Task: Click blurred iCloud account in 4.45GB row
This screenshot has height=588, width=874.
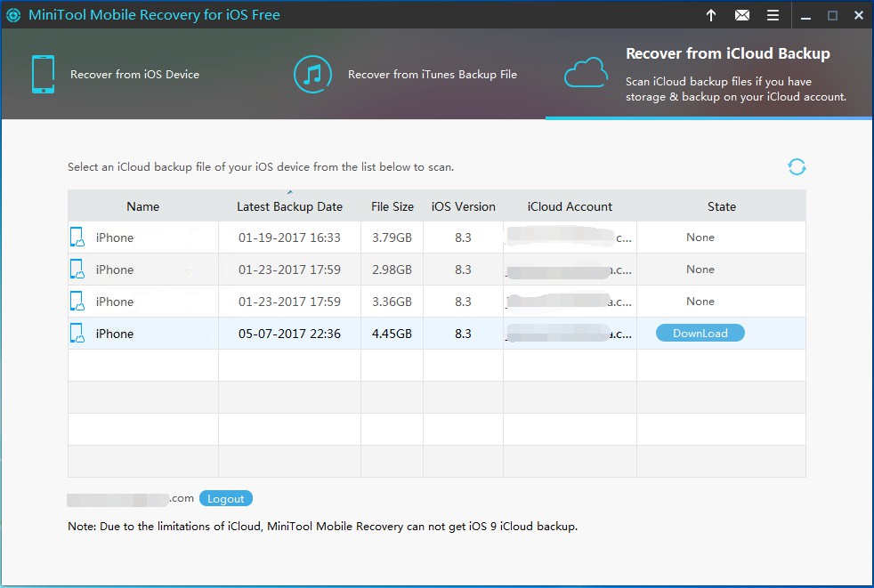Action: click(569, 334)
